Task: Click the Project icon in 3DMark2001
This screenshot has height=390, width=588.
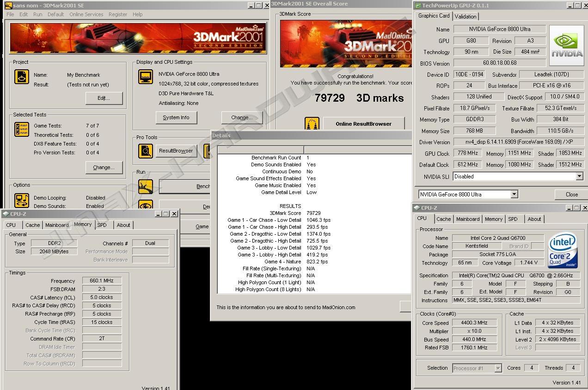Action: pos(22,77)
